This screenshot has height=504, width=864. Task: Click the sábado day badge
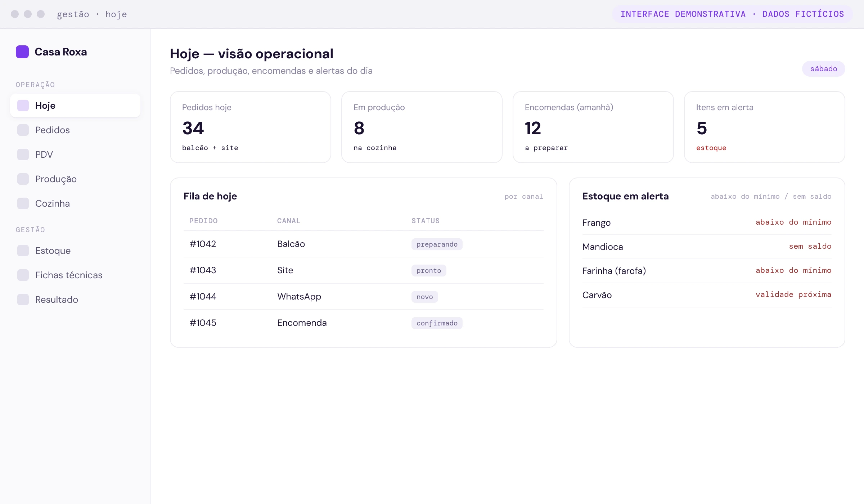click(x=824, y=69)
